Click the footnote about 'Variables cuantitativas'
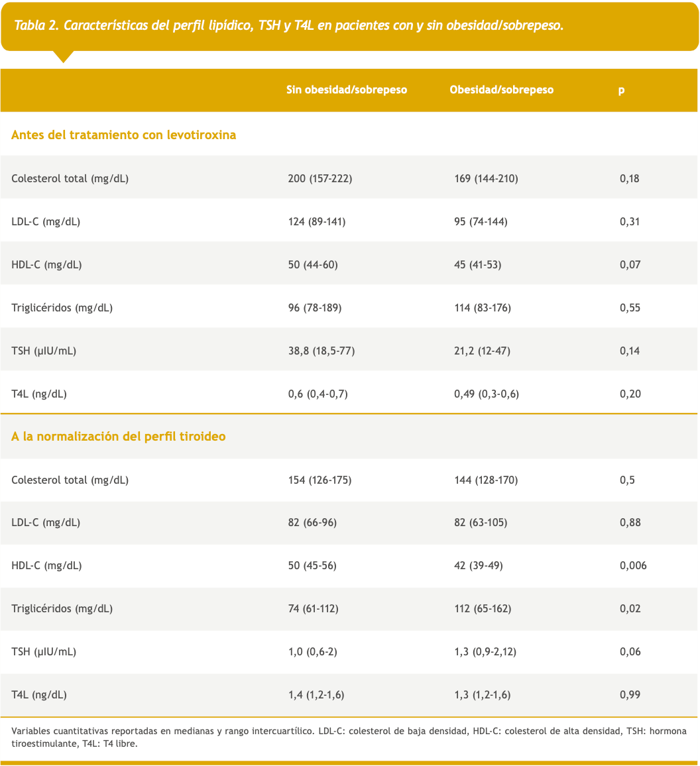This screenshot has width=700, height=766. 349,738
